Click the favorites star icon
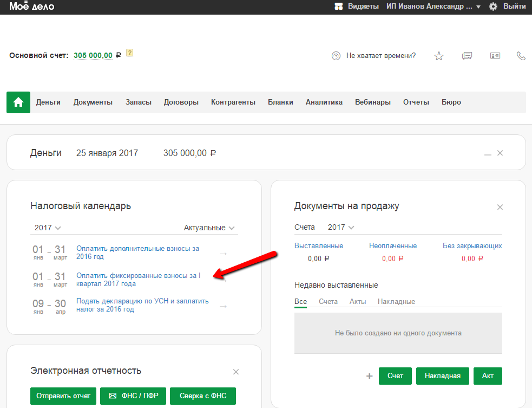532x408 pixels. (439, 56)
